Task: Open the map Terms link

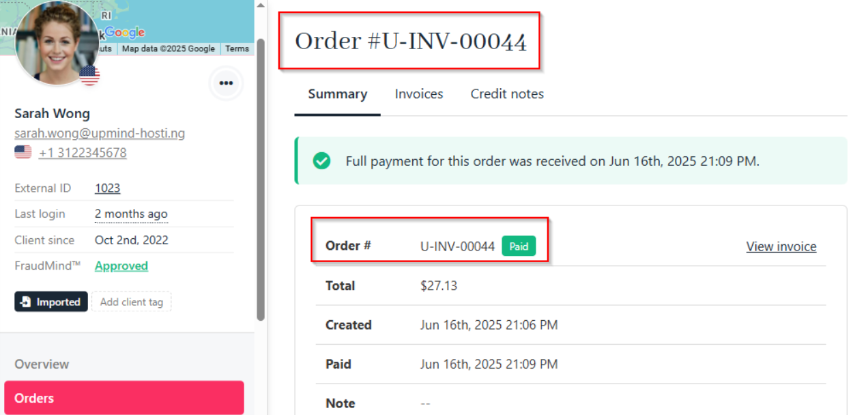Action: click(x=237, y=48)
